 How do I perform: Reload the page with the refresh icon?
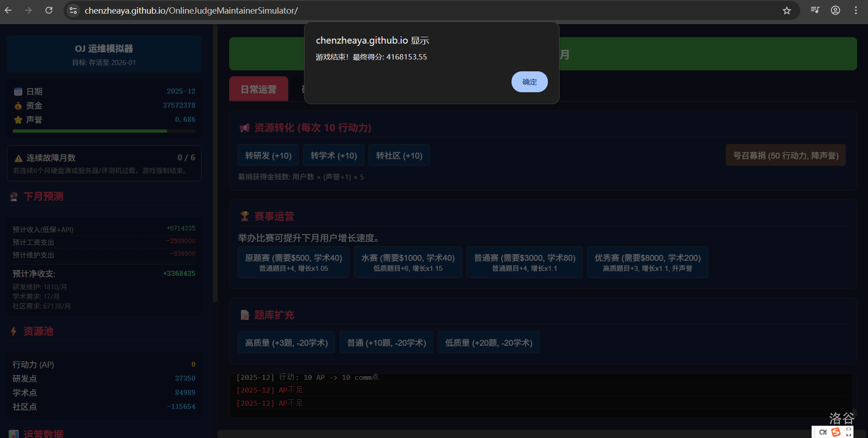(49, 10)
